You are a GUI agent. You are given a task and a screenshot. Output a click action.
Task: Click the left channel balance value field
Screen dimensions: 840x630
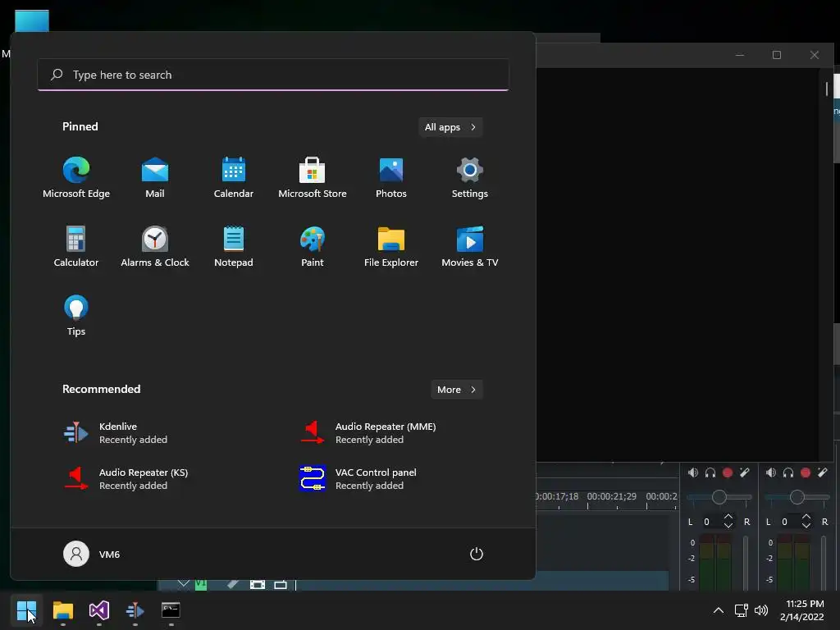tap(711, 521)
